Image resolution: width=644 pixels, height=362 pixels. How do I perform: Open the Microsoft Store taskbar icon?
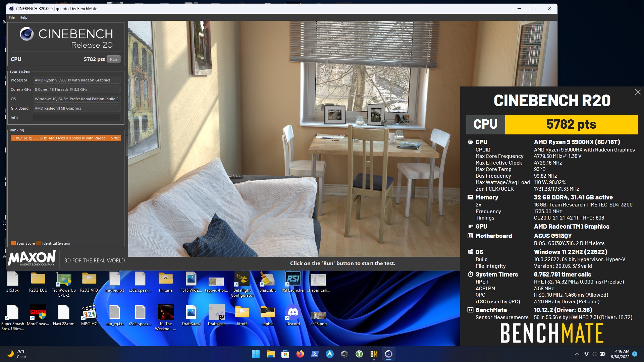tap(285, 354)
